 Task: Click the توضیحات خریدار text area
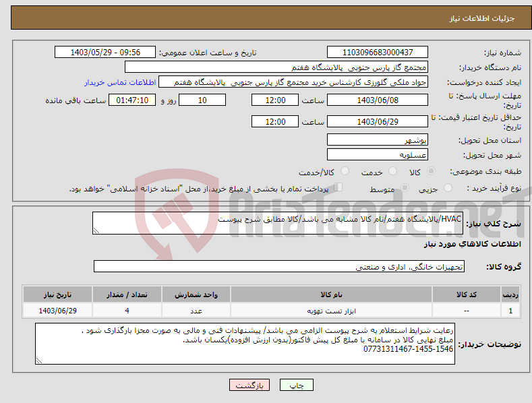pos(245,344)
